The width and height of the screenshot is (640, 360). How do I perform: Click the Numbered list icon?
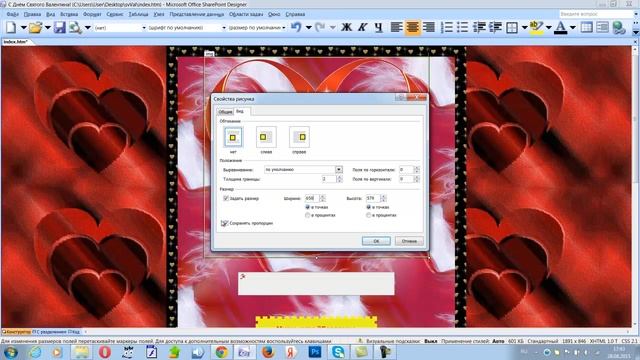447,27
